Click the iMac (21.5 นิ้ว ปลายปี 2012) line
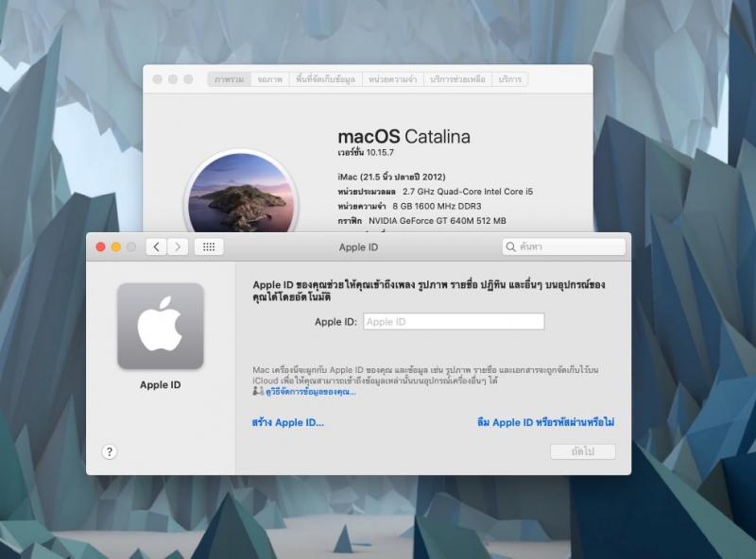756x559 pixels. [x=391, y=177]
